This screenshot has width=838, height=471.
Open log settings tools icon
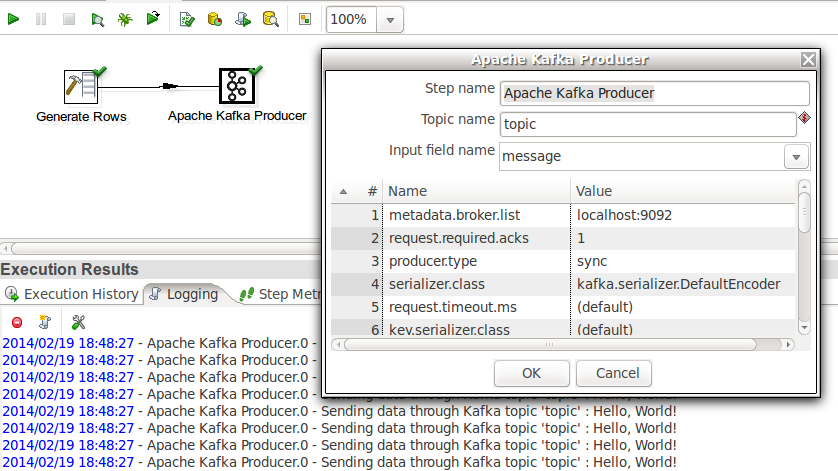(79, 322)
